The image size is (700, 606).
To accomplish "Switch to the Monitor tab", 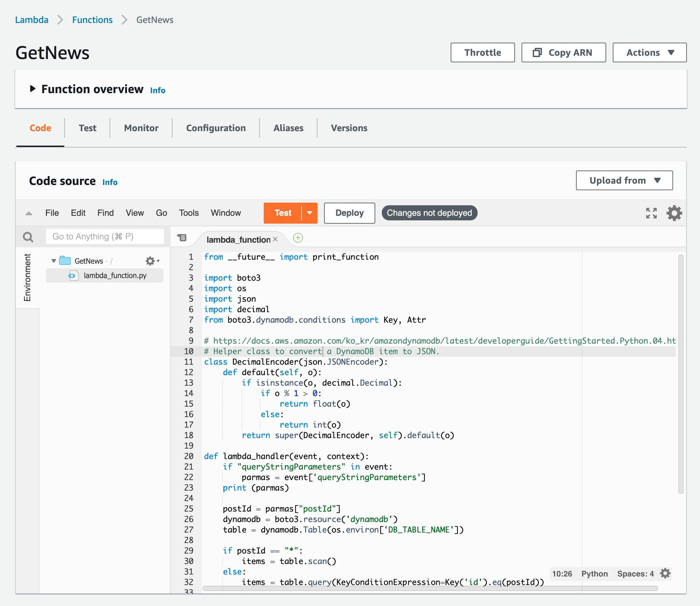I will click(141, 128).
